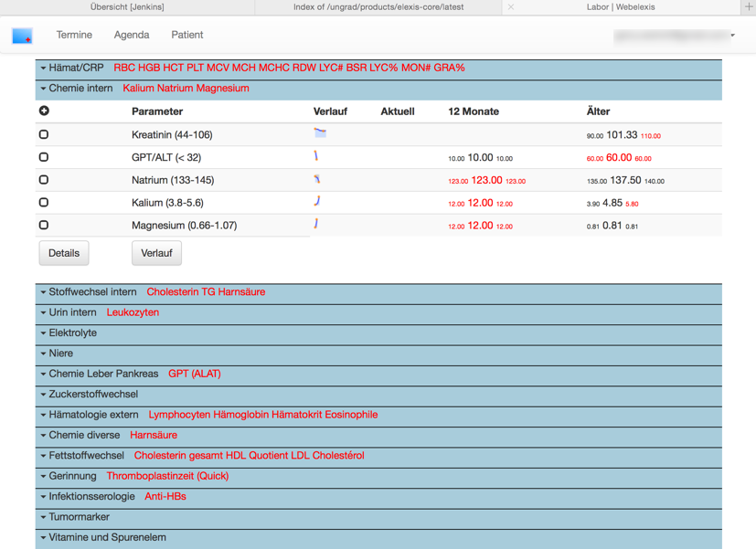Image resolution: width=756 pixels, height=549 pixels.
Task: Open GPT/ALT trend sparkline chart
Action: (x=316, y=155)
